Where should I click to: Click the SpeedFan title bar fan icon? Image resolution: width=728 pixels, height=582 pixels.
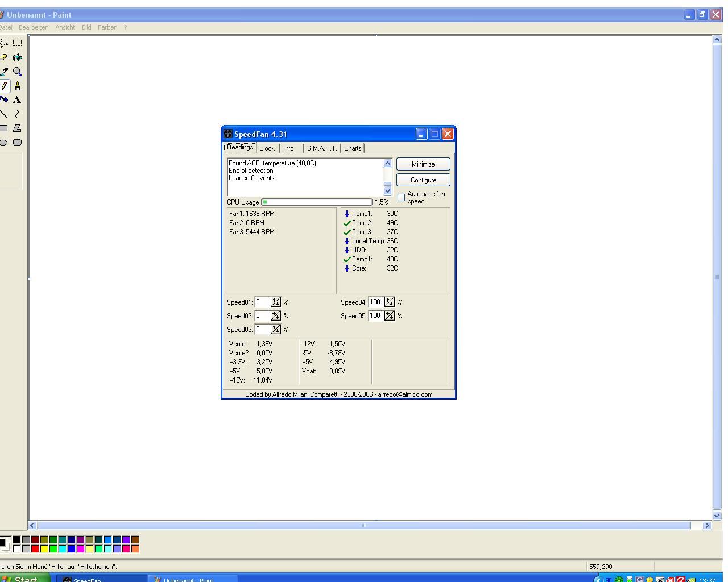(228, 134)
